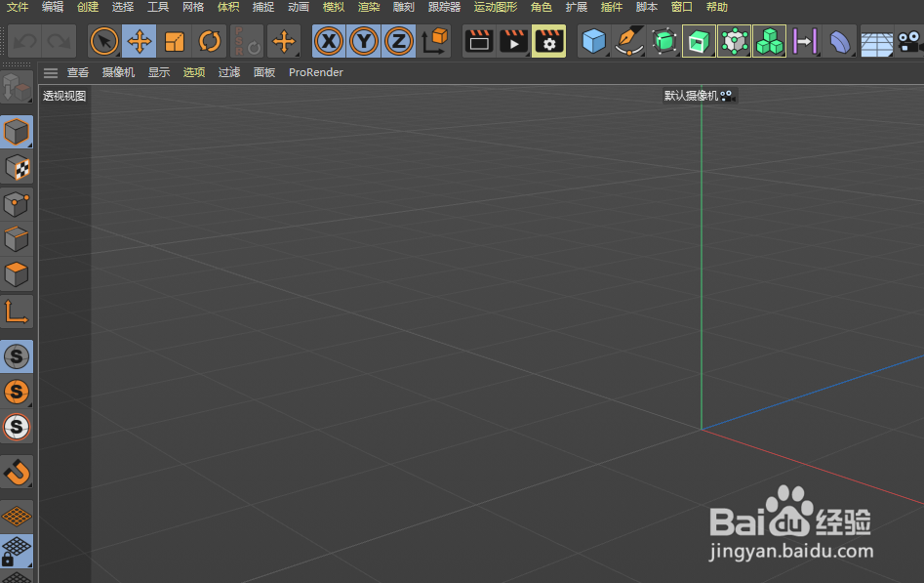Enable viewport solo single orange S
Viewport: 924px width, 583px height.
pyautogui.click(x=17, y=392)
